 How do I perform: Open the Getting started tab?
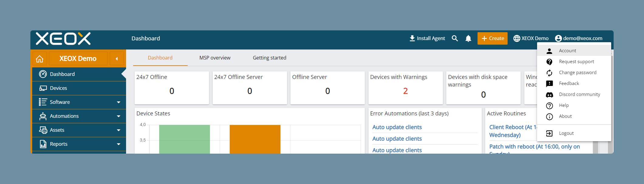click(269, 58)
